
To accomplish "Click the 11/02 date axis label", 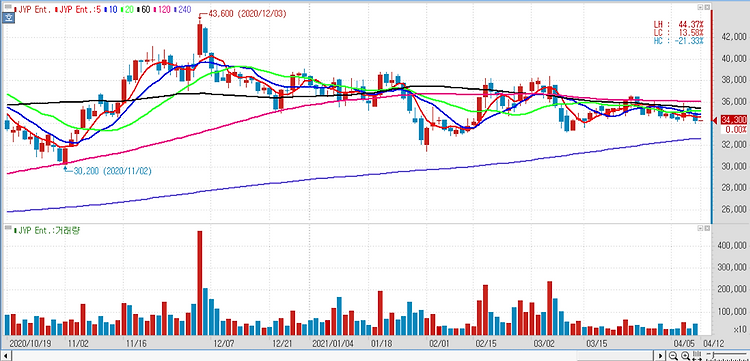I will point(78,343).
